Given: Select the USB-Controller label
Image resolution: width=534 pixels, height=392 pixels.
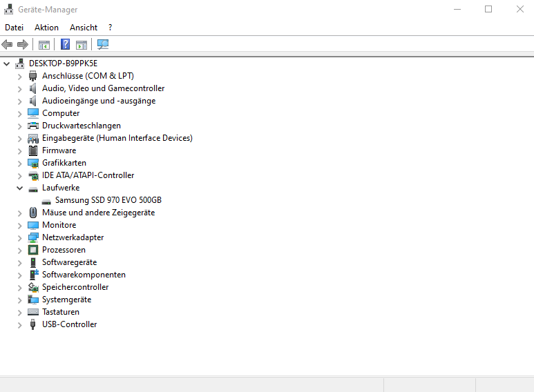Looking at the screenshot, I should pos(70,324).
